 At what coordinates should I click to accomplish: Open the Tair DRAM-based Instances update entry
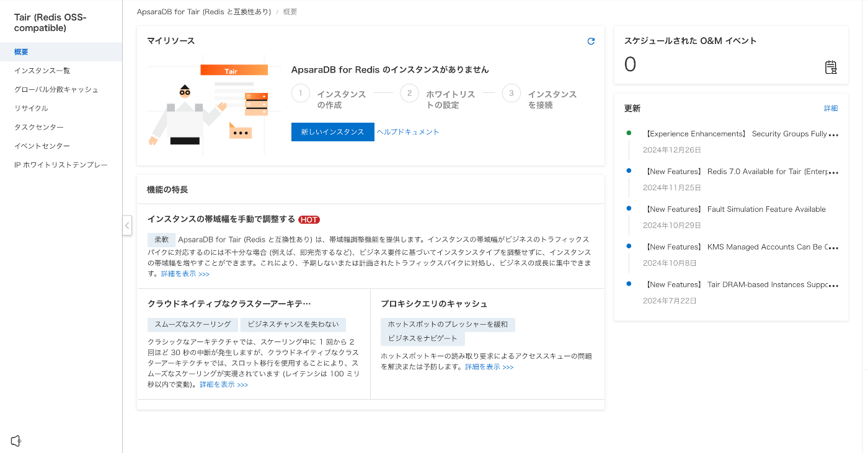[x=736, y=284]
